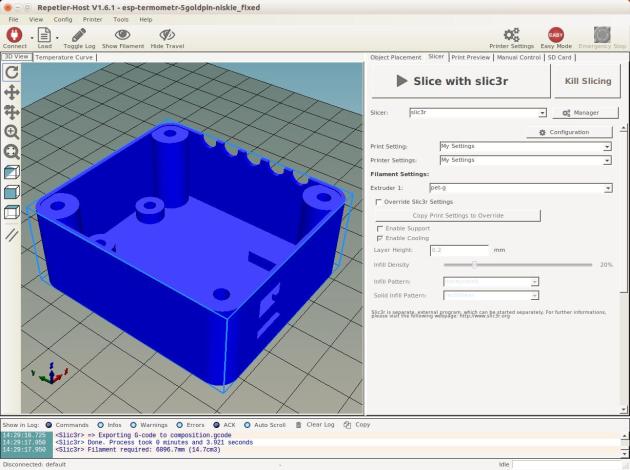The width and height of the screenshot is (630, 470).
Task: Select the move object tool
Action: [x=12, y=112]
